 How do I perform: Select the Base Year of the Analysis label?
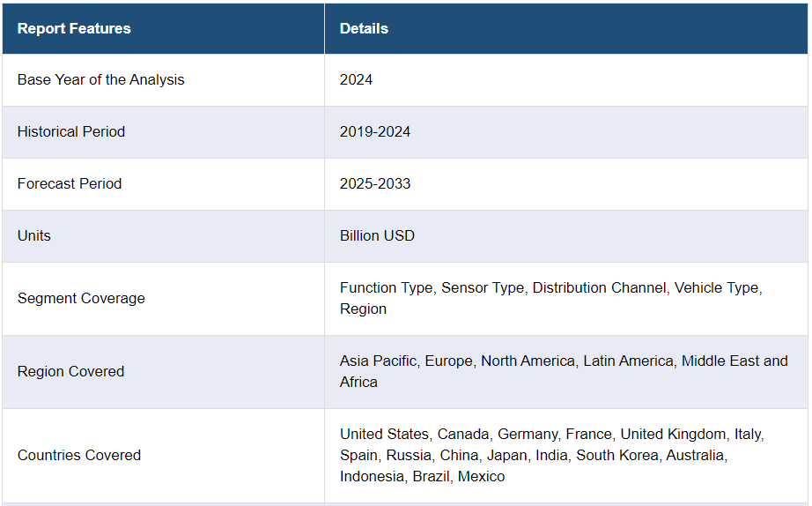101,79
